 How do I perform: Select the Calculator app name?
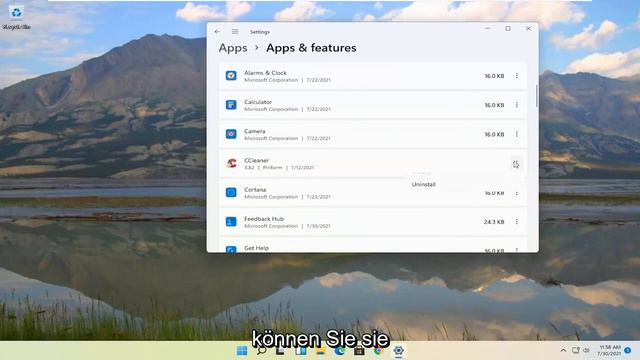258,102
